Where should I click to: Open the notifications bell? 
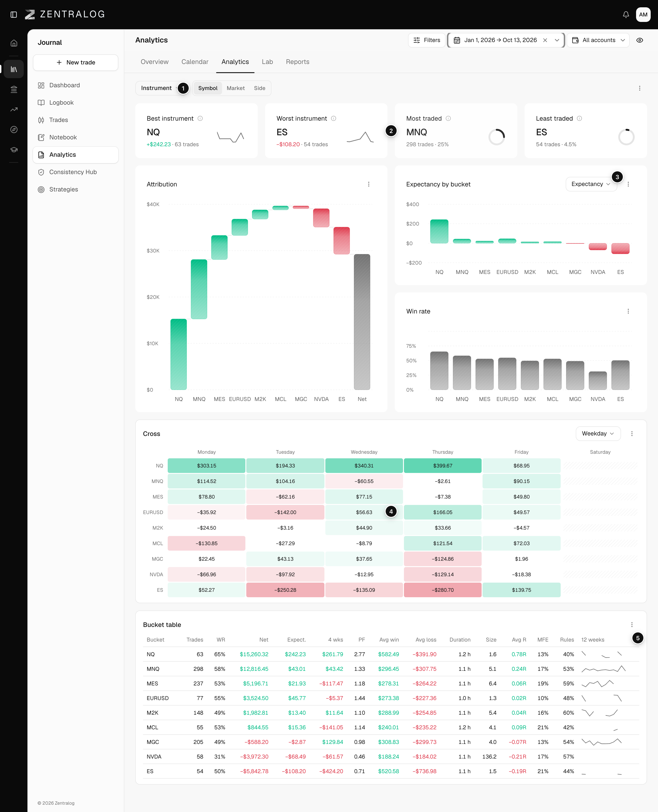[x=626, y=14]
